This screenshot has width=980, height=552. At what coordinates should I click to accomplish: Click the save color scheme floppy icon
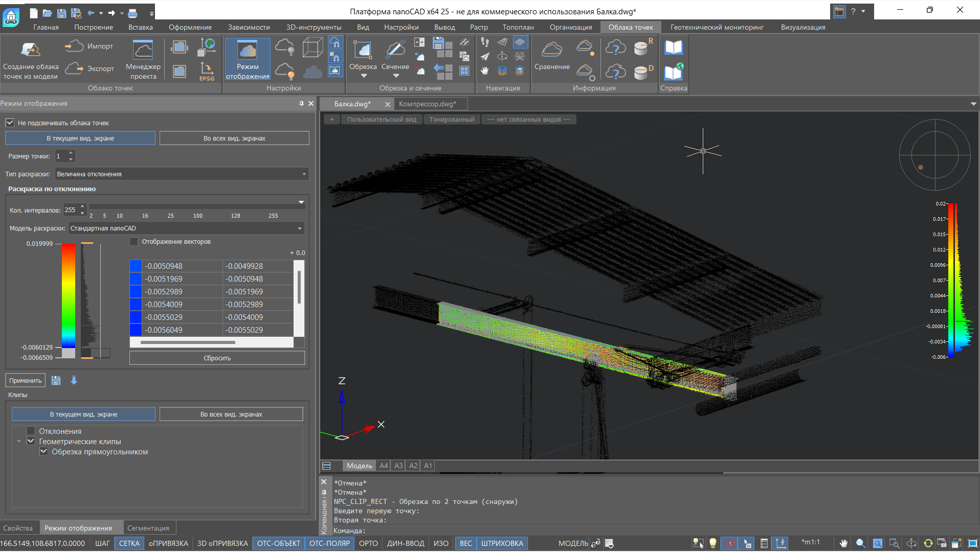56,380
